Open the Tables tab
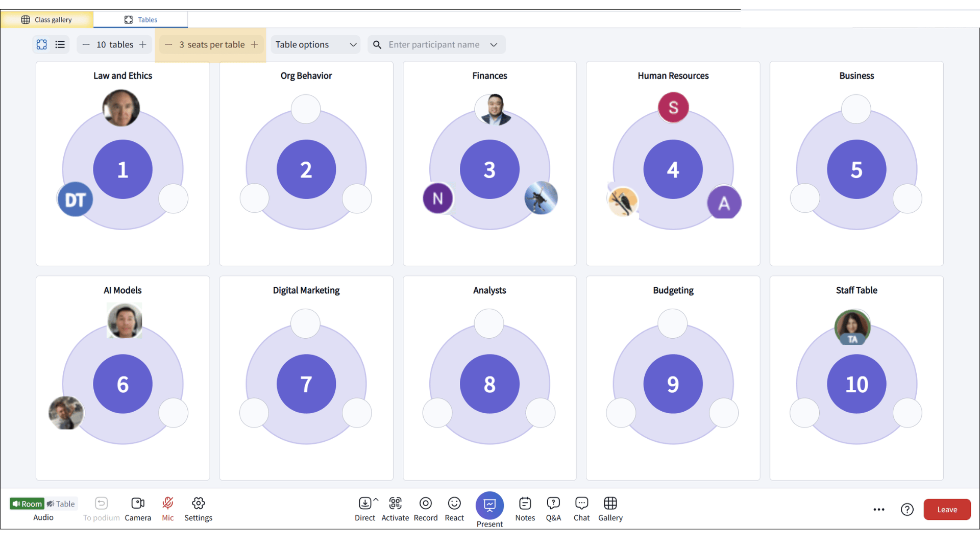This screenshot has height=551, width=980. click(x=141, y=19)
